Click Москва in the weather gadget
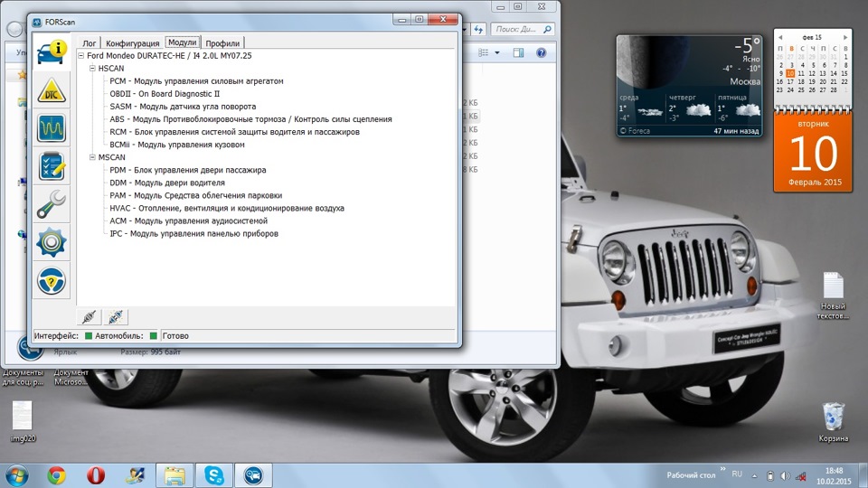The image size is (868, 488). click(744, 81)
